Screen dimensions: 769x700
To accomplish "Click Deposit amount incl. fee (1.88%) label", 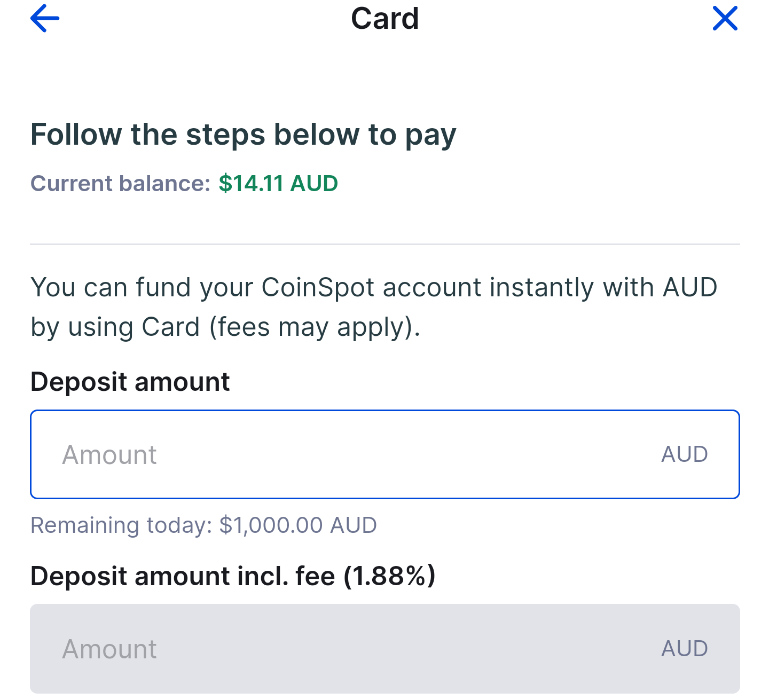I will 233,576.
